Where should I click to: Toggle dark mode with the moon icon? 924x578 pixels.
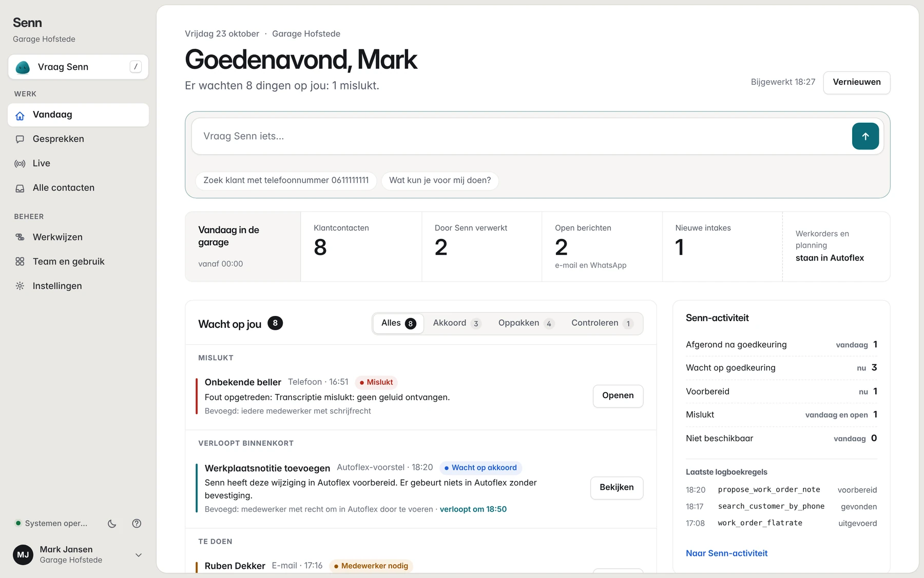[x=112, y=524]
